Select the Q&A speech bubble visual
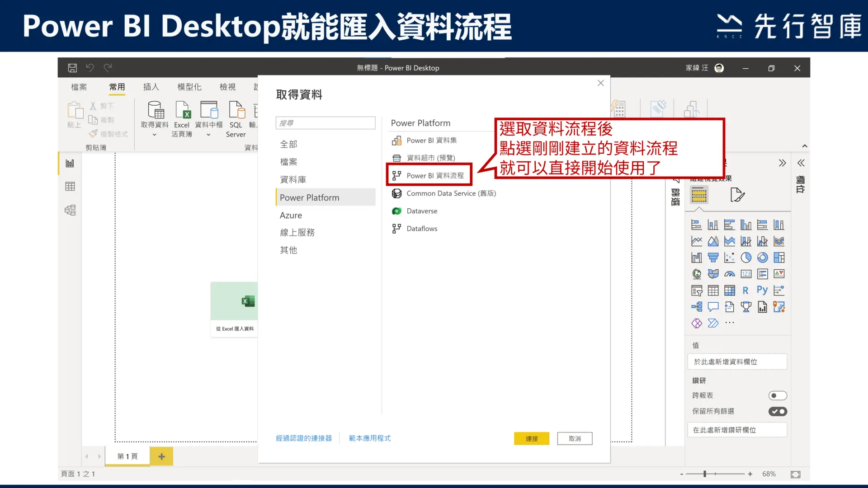 pyautogui.click(x=713, y=307)
